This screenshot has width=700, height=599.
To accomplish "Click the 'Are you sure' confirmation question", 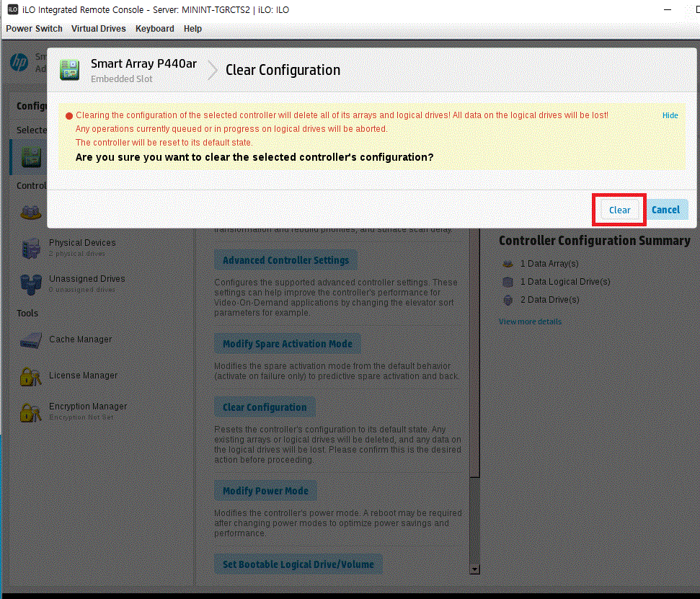I will (x=254, y=157).
